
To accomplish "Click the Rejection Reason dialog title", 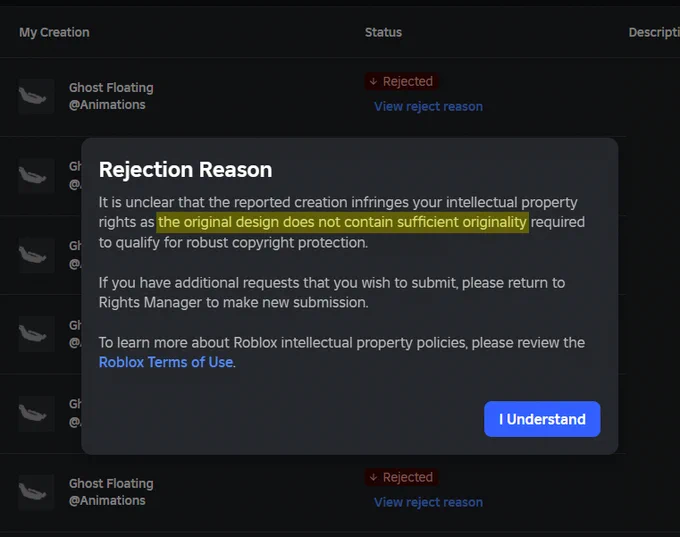I will coord(186,170).
